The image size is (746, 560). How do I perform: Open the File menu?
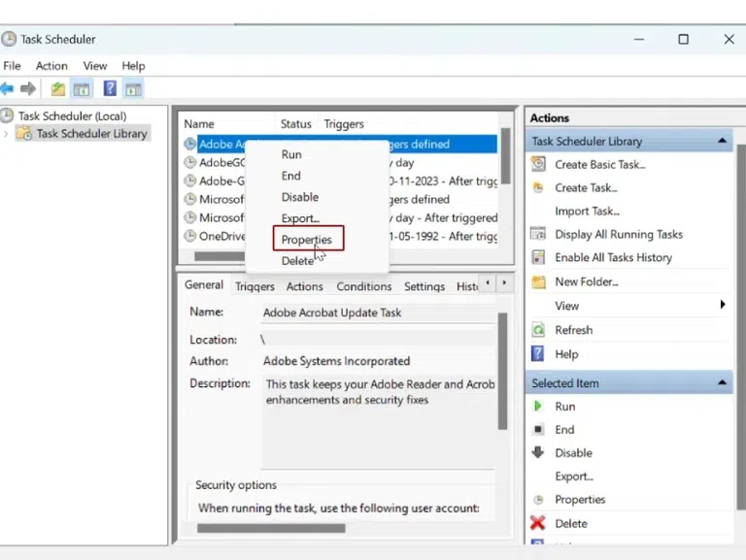pos(12,66)
